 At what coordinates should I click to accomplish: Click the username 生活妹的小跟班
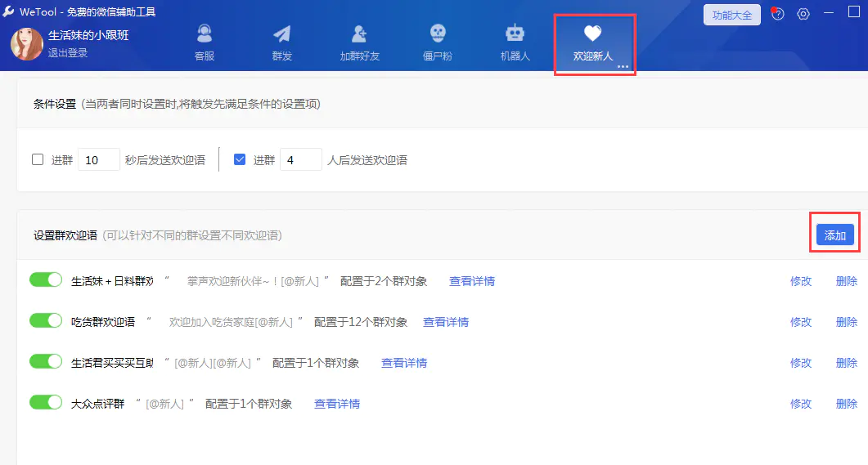pos(88,35)
